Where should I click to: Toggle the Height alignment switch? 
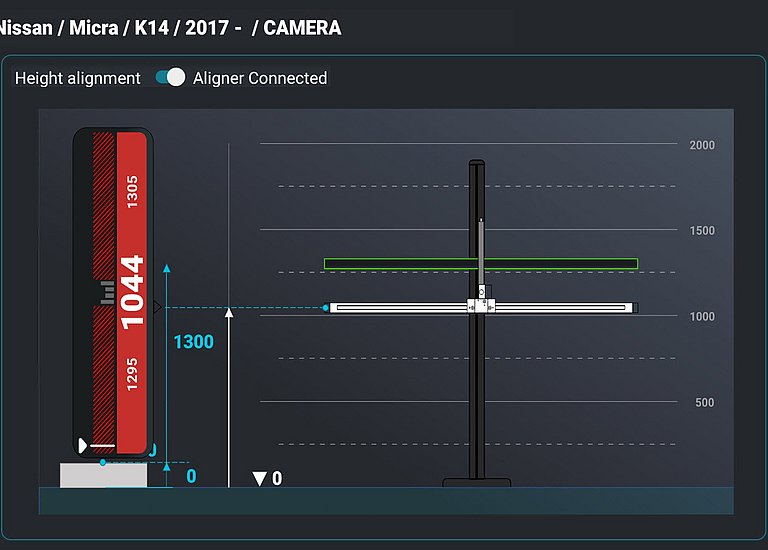(x=170, y=78)
